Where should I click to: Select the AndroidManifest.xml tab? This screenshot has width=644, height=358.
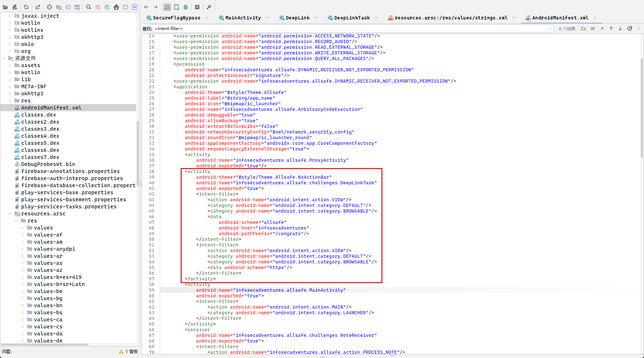[x=560, y=18]
